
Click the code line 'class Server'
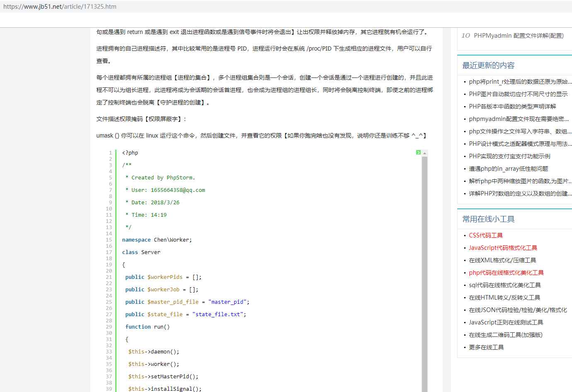coord(141,252)
